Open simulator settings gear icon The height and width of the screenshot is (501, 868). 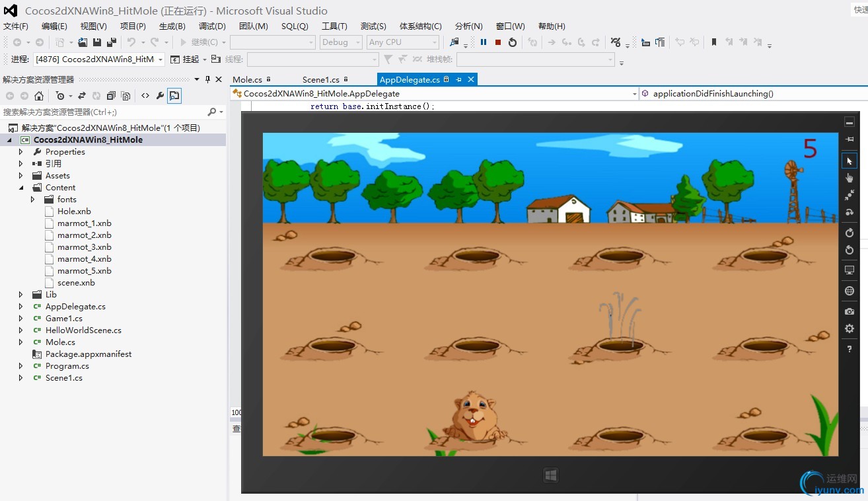(850, 329)
